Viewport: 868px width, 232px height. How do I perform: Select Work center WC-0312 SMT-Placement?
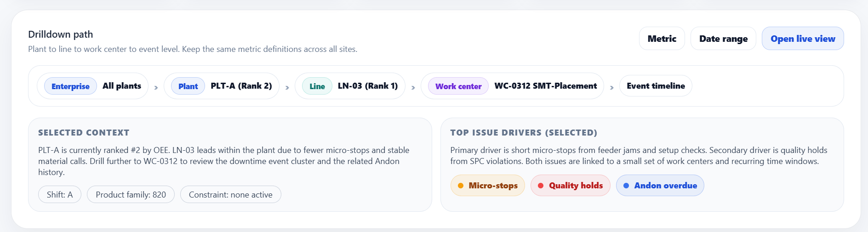[x=512, y=86]
